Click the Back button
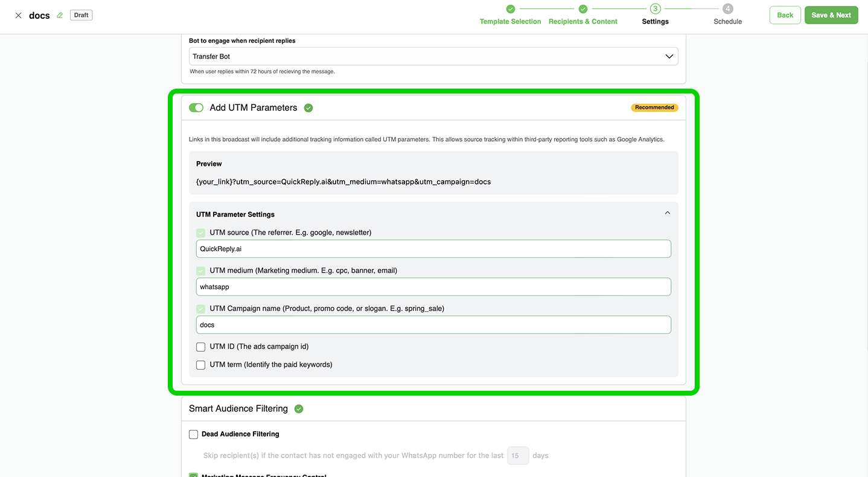The image size is (868, 477). [785, 15]
